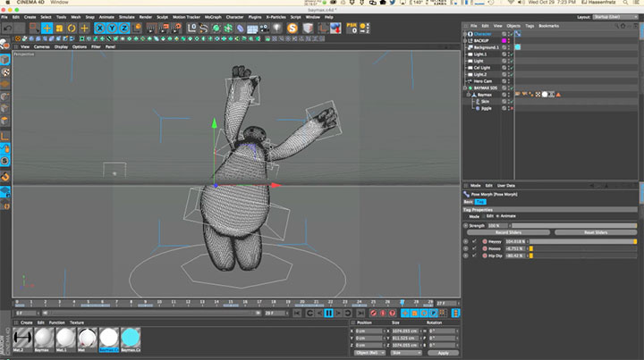Click the orange S plugin icon

pos(292,29)
